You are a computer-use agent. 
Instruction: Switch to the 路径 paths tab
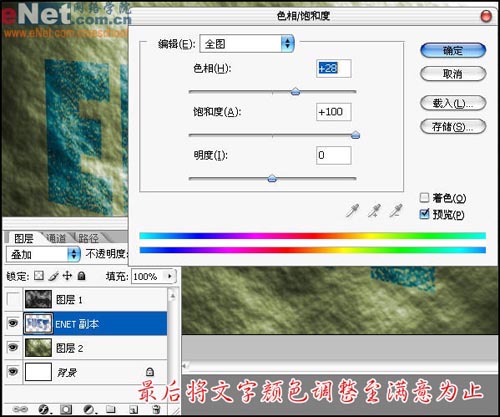[x=88, y=238]
